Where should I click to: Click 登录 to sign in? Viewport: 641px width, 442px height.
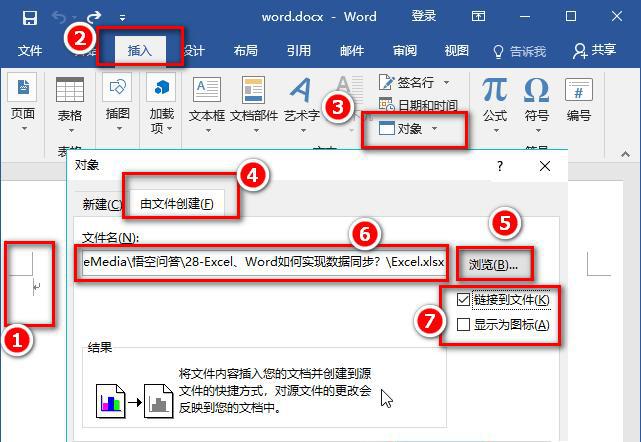pos(422,16)
